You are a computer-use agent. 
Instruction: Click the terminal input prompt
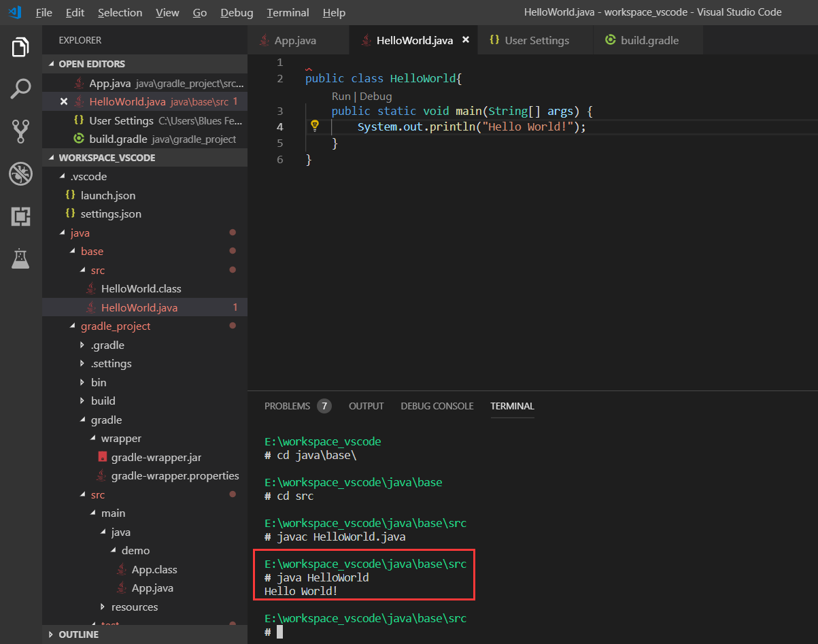(279, 632)
